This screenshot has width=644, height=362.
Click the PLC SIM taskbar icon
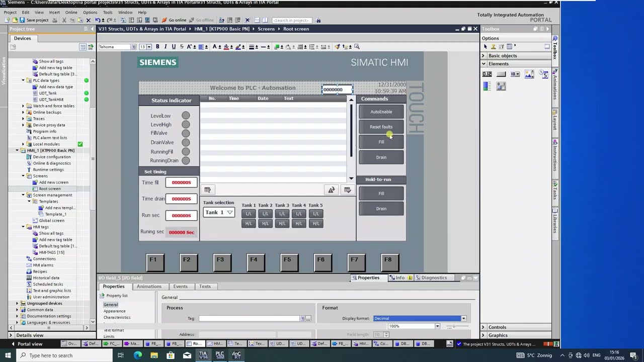pos(220,355)
